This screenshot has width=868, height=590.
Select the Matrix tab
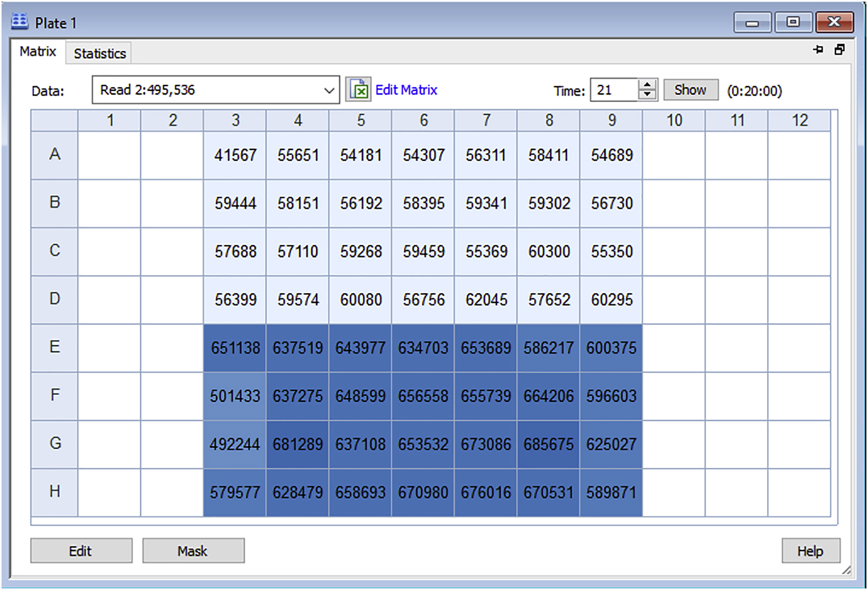(x=38, y=52)
